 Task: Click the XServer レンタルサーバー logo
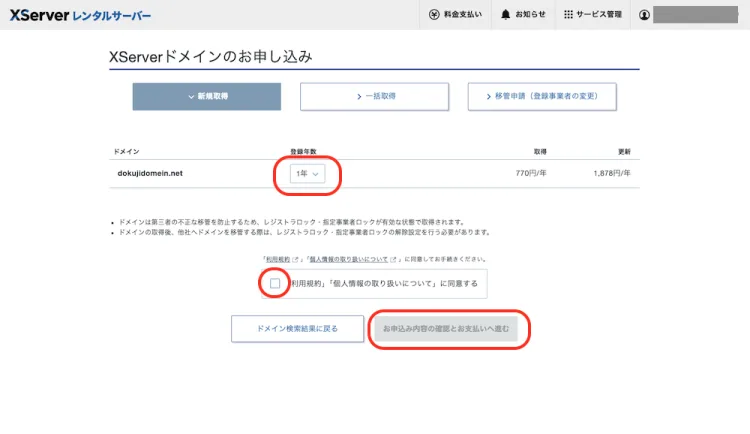point(80,15)
